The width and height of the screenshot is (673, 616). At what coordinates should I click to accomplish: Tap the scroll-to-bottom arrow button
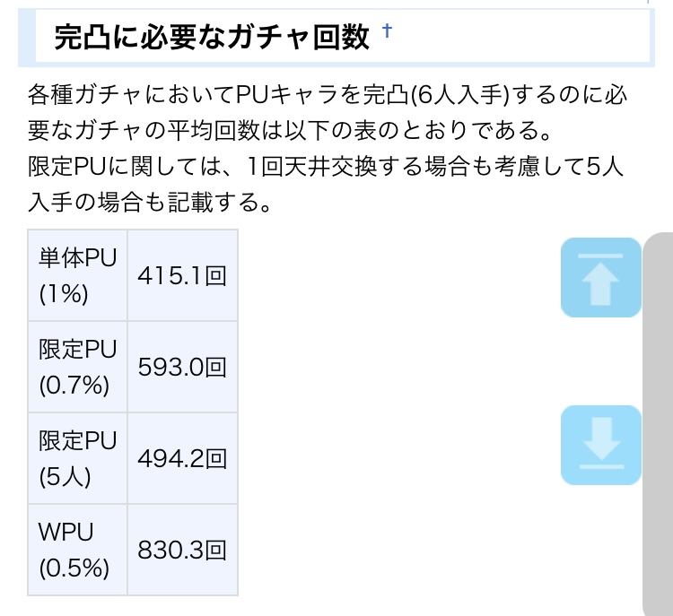601,446
